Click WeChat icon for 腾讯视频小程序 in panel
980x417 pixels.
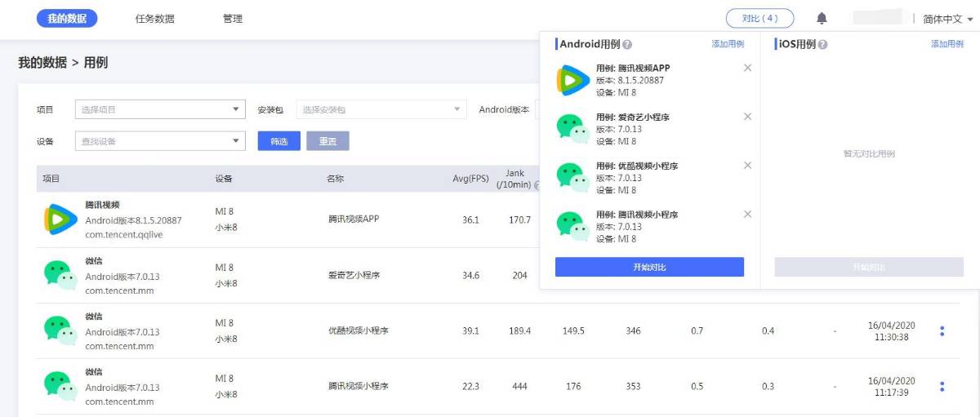point(572,226)
